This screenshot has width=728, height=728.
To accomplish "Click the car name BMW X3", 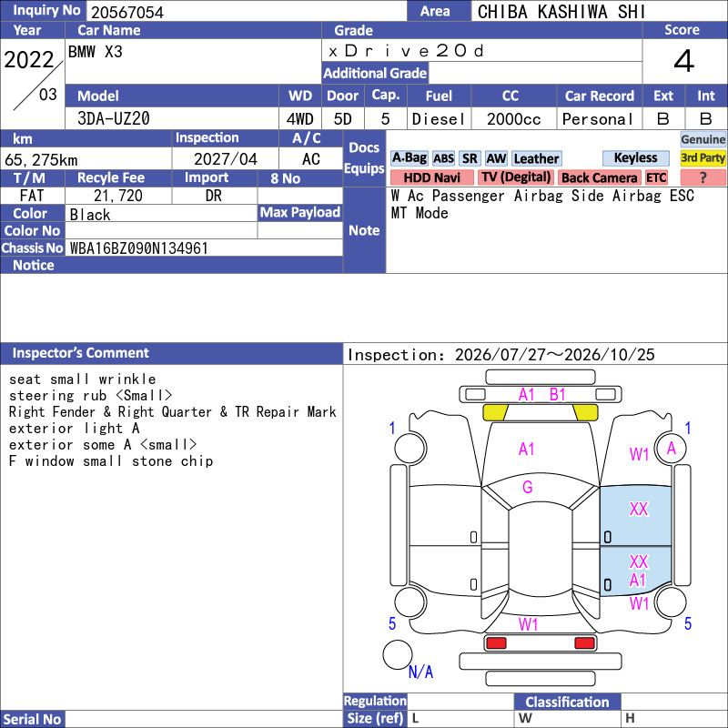I will pos(96,51).
